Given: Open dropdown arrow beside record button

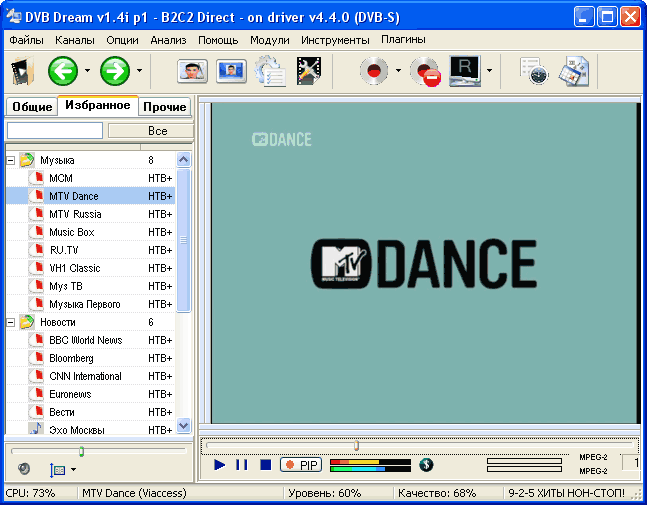Looking at the screenshot, I should click(398, 71).
